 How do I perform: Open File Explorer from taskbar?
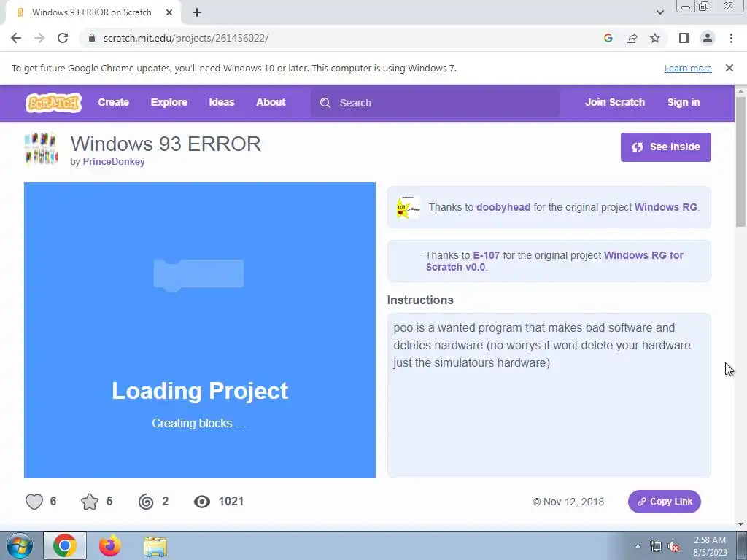point(155,546)
